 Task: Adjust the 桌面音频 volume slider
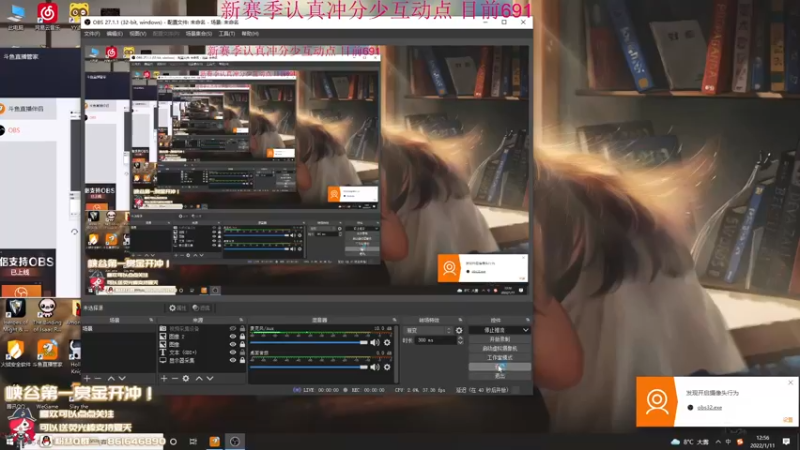point(309,367)
